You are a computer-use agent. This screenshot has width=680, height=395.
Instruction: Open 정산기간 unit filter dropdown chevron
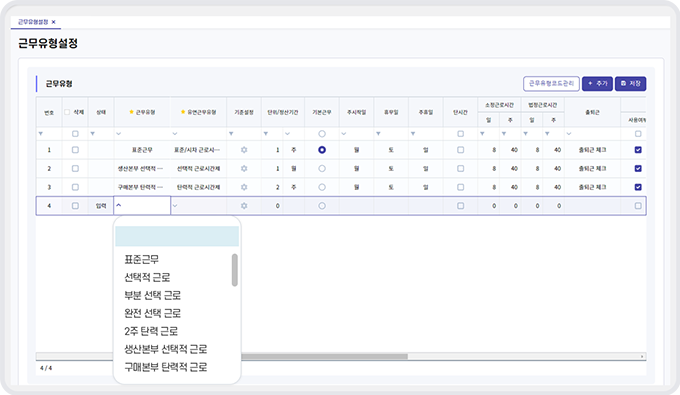click(x=288, y=134)
